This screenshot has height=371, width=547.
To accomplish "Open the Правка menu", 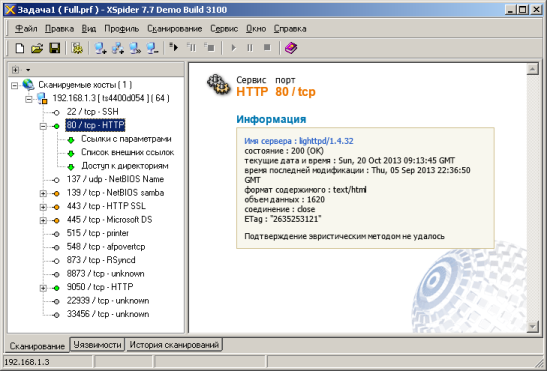I will tap(59, 29).
